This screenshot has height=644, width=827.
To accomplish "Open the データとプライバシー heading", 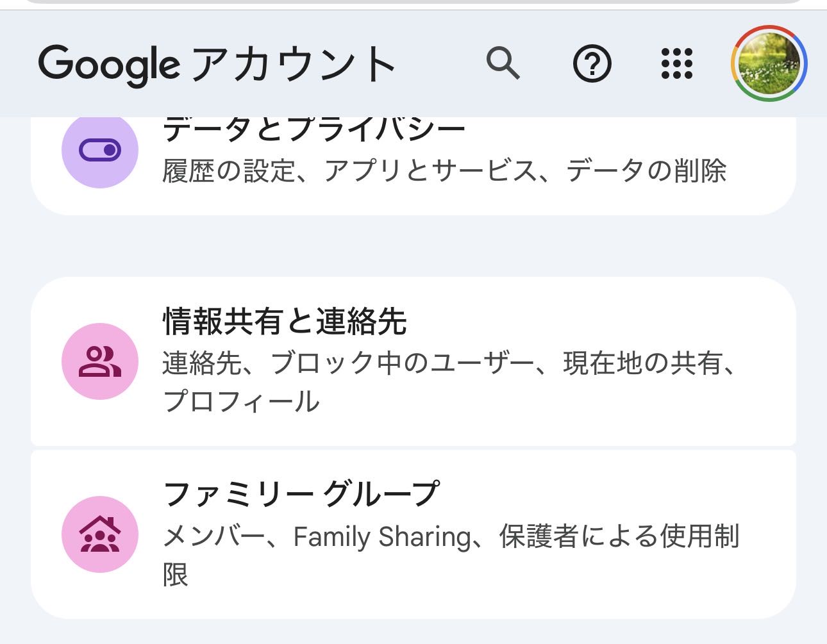I will (314, 130).
